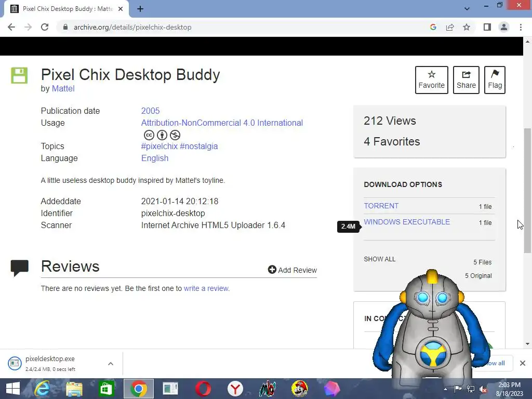532x399 pixels.
Task: Click Add Review
Action: click(x=292, y=270)
